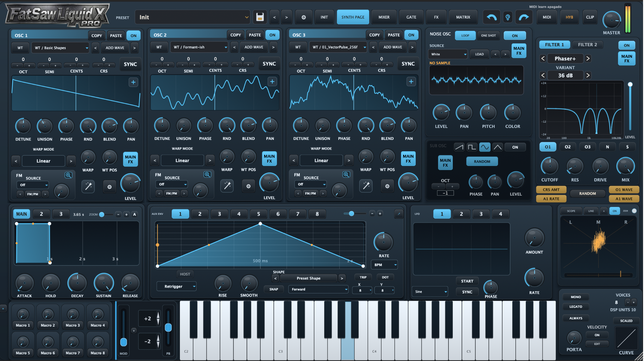Click the INIT button
This screenshot has height=361, width=644.
point(324,17)
